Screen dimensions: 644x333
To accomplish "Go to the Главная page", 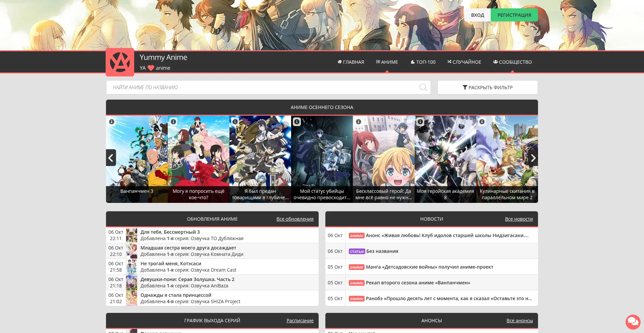I will 351,62.
